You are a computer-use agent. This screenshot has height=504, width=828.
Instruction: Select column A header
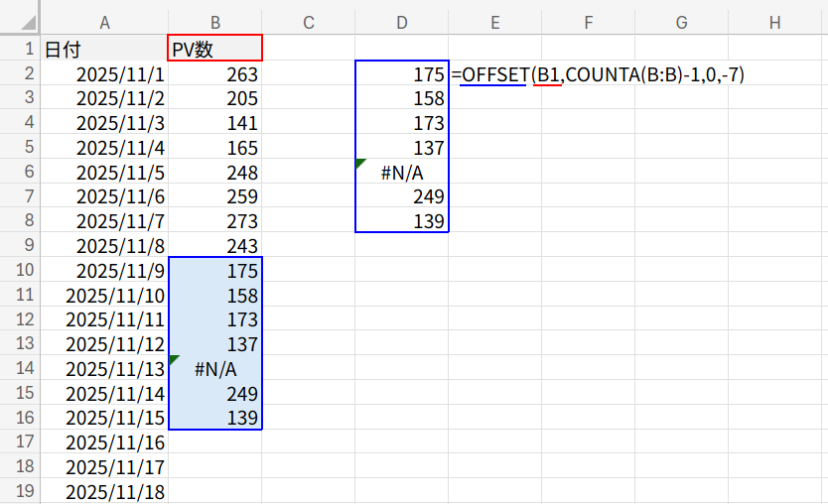pyautogui.click(x=104, y=23)
